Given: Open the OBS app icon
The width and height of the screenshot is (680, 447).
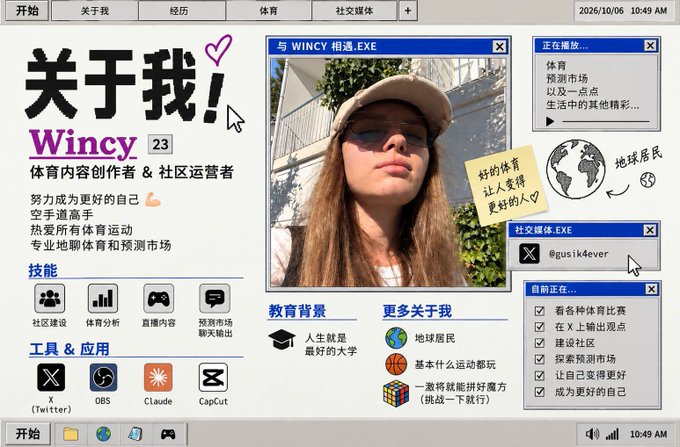Looking at the screenshot, I should (103, 377).
